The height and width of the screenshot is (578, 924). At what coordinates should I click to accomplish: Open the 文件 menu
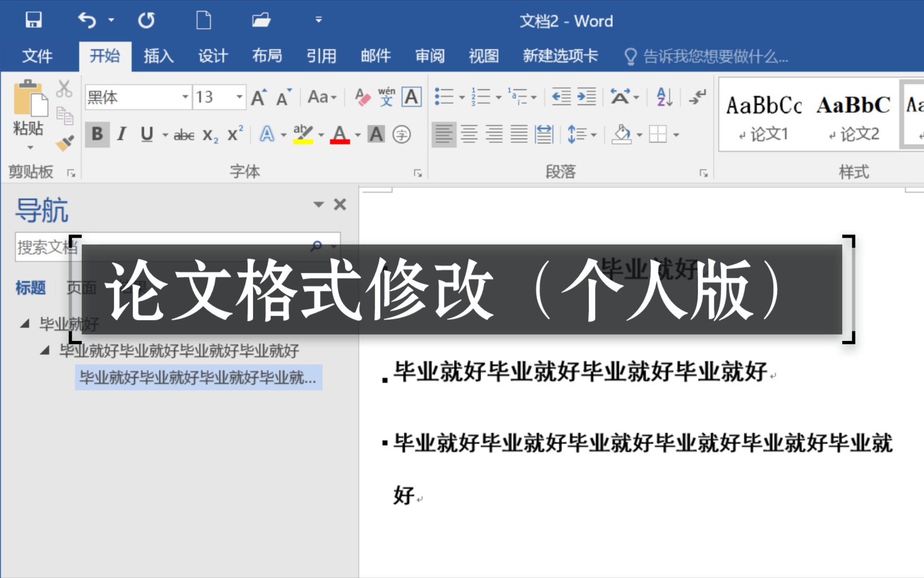pyautogui.click(x=37, y=56)
